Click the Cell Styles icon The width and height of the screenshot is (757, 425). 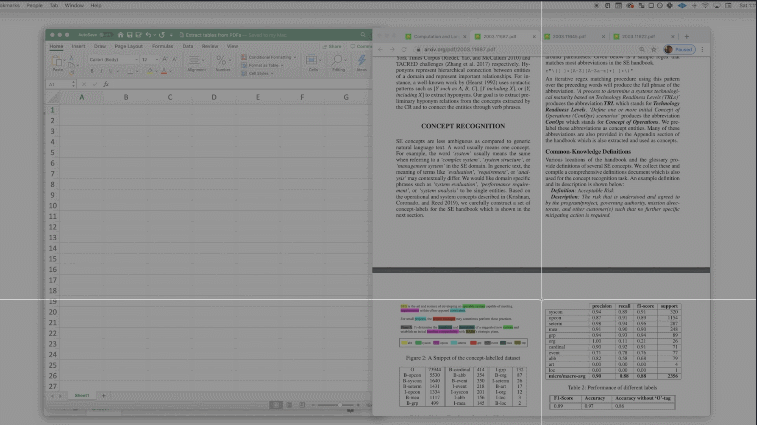(x=244, y=73)
